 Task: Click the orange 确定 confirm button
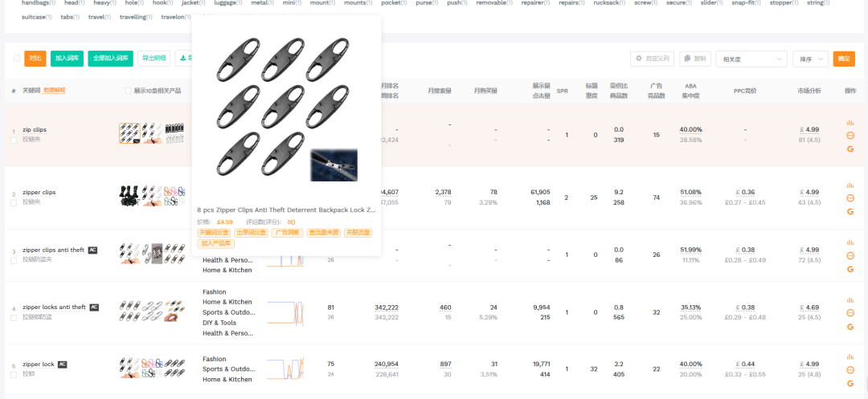(x=844, y=59)
